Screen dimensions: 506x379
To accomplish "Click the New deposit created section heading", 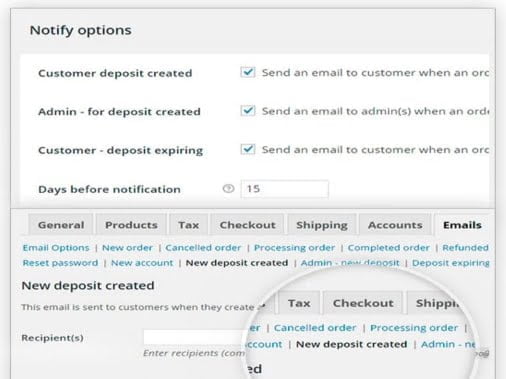I will pyautogui.click(x=88, y=286).
